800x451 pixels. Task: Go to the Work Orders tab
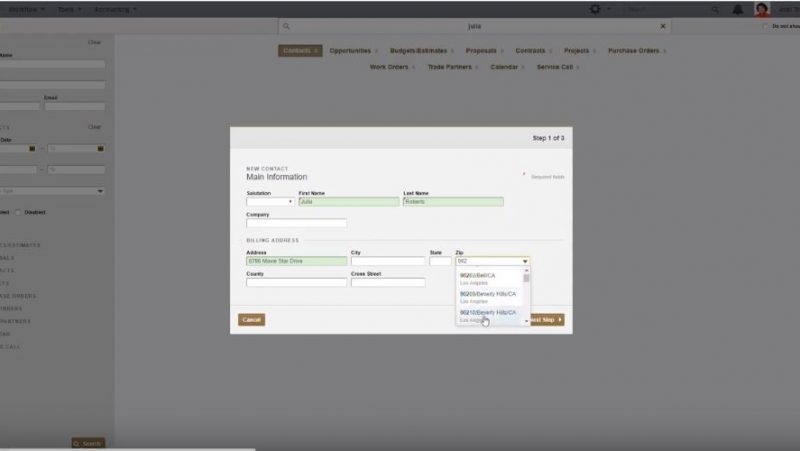point(389,67)
